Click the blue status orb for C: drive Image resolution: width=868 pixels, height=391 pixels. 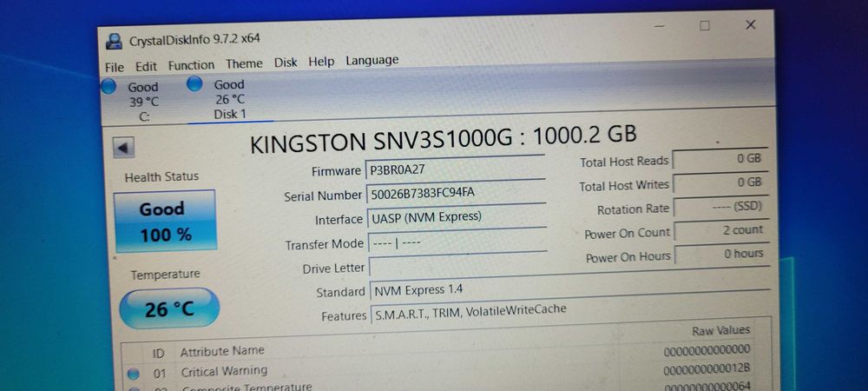(108, 86)
